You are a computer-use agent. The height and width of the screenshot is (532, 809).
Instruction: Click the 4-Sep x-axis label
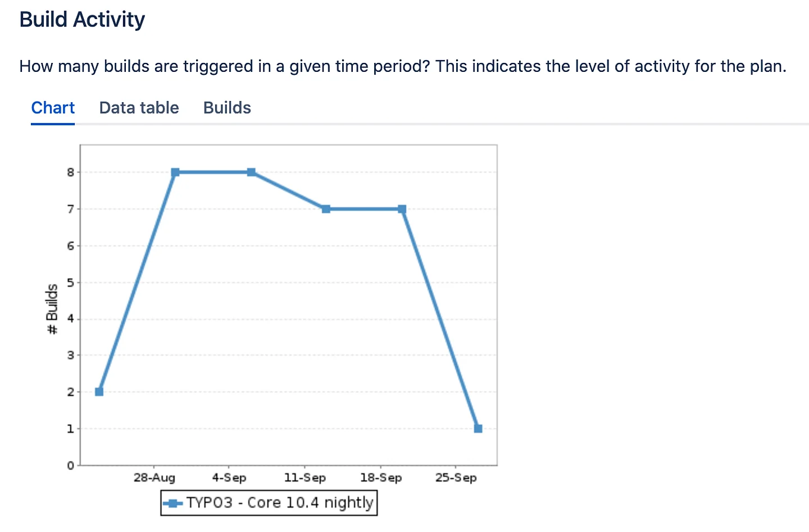tap(229, 478)
